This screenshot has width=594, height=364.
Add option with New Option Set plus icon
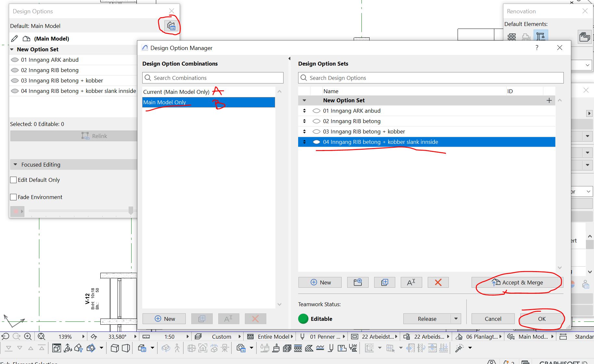pyautogui.click(x=549, y=101)
